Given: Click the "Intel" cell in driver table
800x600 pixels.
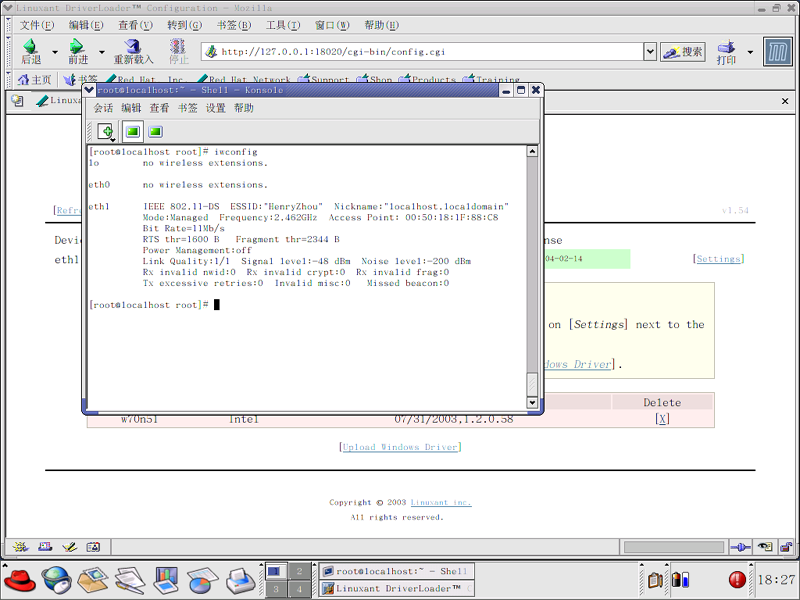Looking at the screenshot, I should [x=243, y=419].
